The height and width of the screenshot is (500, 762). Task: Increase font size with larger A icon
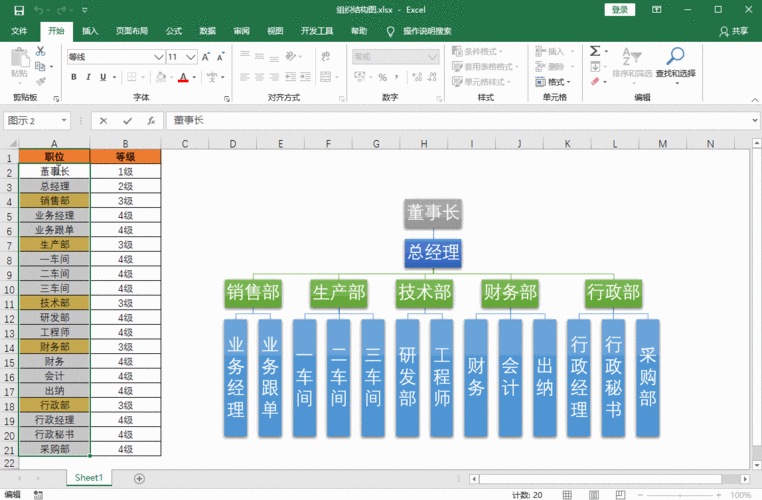[206, 57]
